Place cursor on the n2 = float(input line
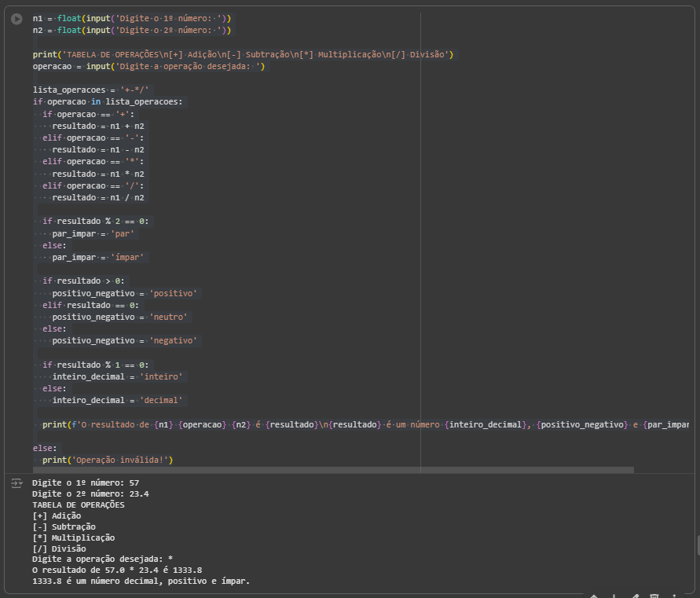Image resolution: width=700 pixels, height=598 pixels. (x=132, y=31)
